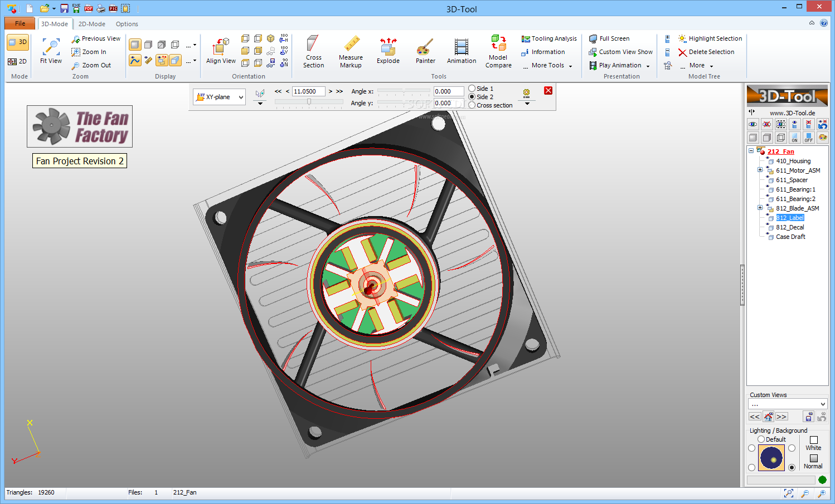Click the show-all eye icon in tree panel
The width and height of the screenshot is (835, 504).
click(x=753, y=124)
